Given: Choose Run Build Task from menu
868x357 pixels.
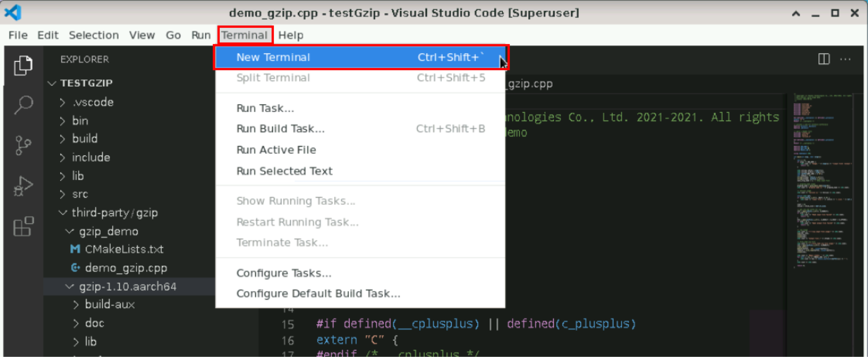Looking at the screenshot, I should tap(280, 129).
